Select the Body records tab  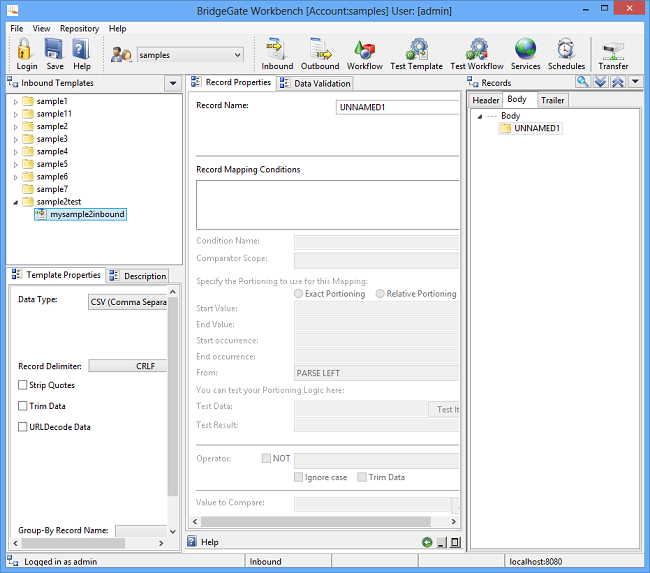517,99
